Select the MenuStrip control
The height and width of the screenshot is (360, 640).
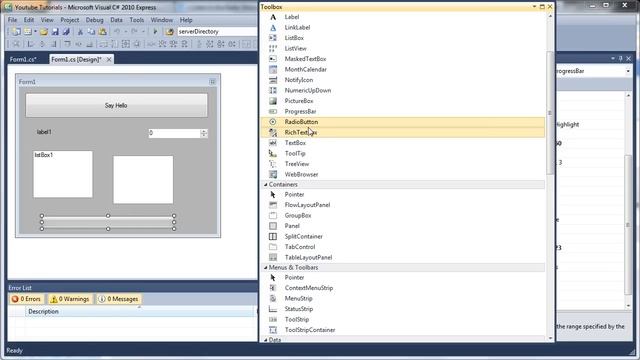(x=298, y=298)
